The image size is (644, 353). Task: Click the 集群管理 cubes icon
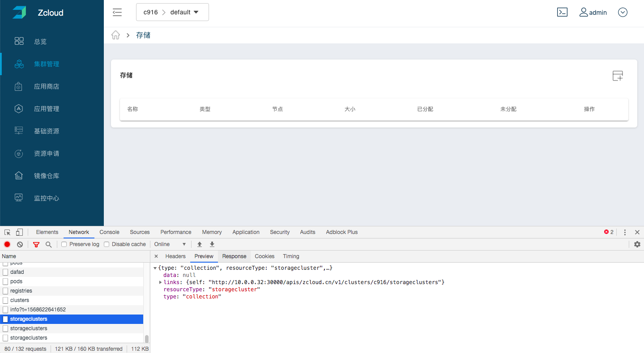click(19, 64)
